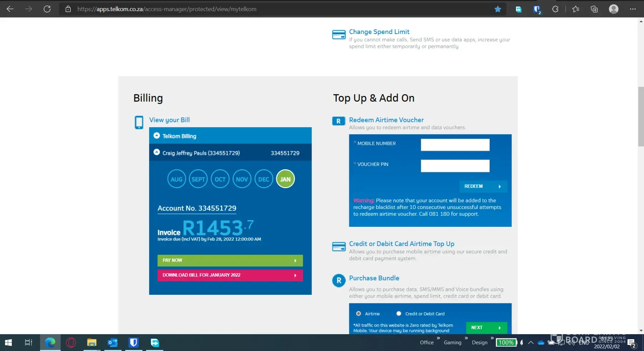The height and width of the screenshot is (351, 644).
Task: Expand the Gaming toolbar chevron in taskbar
Action: [x=466, y=338]
